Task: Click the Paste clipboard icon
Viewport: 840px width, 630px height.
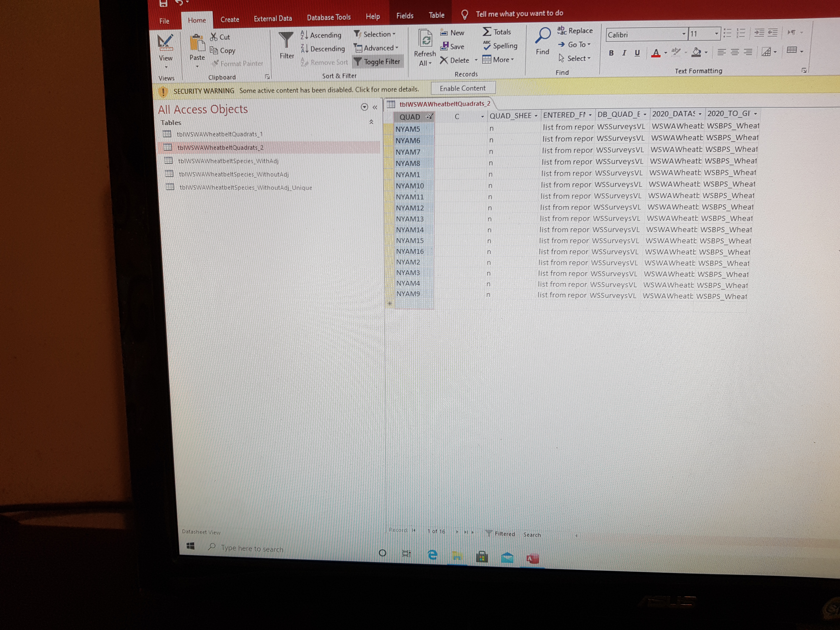Action: 197,42
